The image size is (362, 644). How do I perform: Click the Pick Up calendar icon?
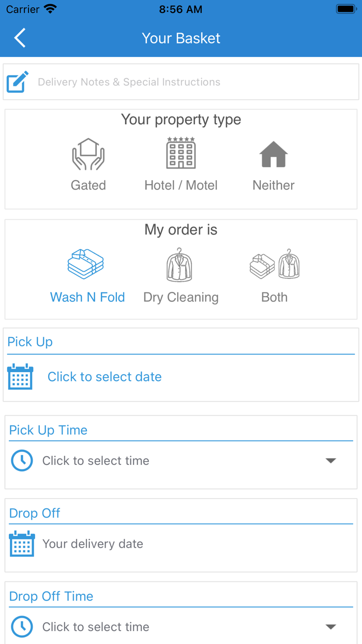[20, 376]
